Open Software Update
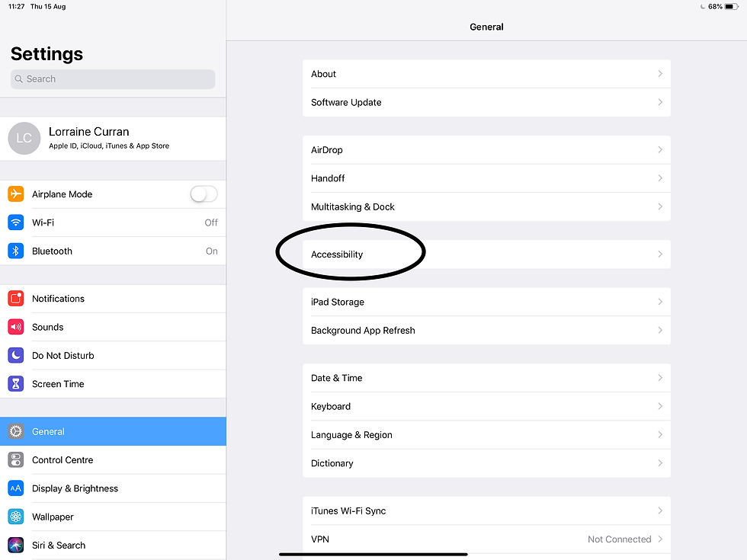This screenshot has height=560, width=747. [486, 102]
